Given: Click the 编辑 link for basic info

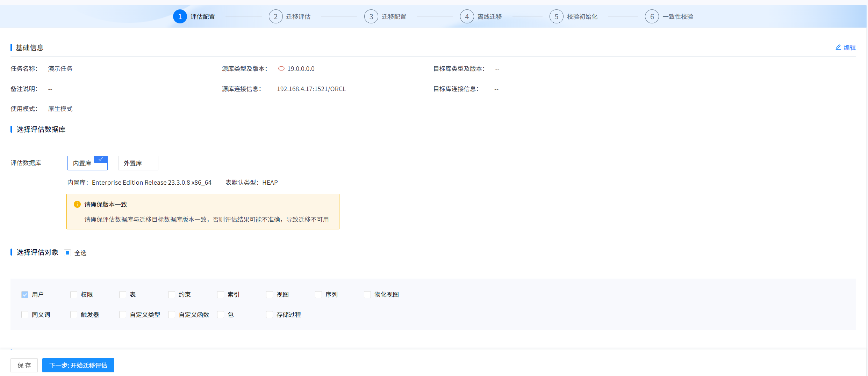Looking at the screenshot, I should tap(845, 47).
